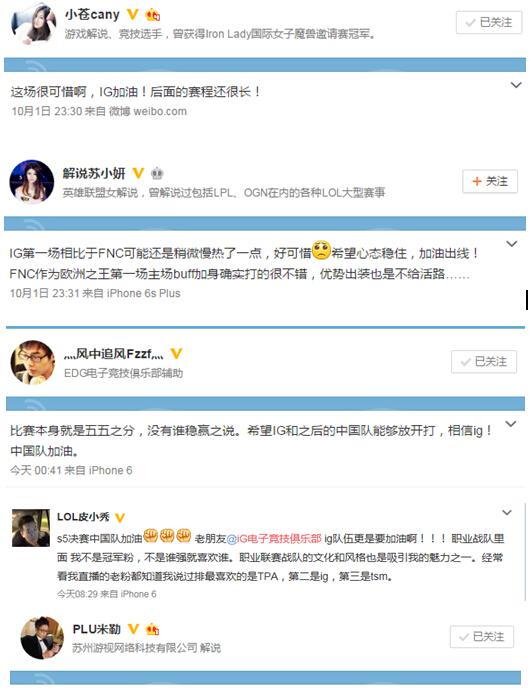This screenshot has width=529, height=693.
Task: Open 小苍cany's profile avatar
Action: click(x=34, y=22)
